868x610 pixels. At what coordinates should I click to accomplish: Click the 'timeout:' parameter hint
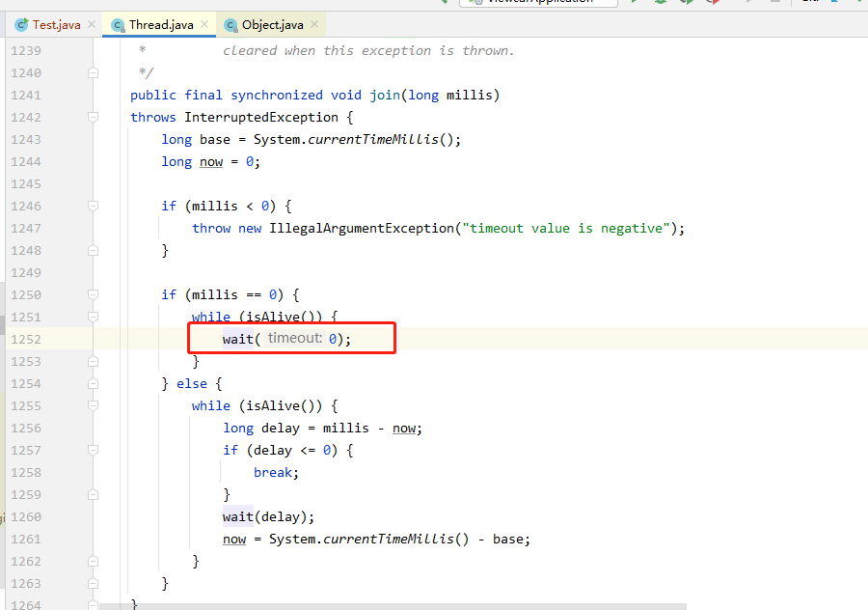[295, 338]
